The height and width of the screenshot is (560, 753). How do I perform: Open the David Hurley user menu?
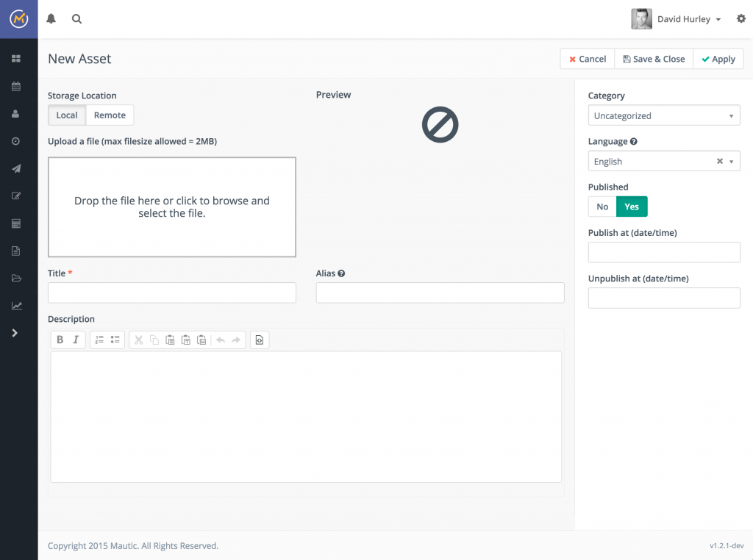(x=688, y=19)
